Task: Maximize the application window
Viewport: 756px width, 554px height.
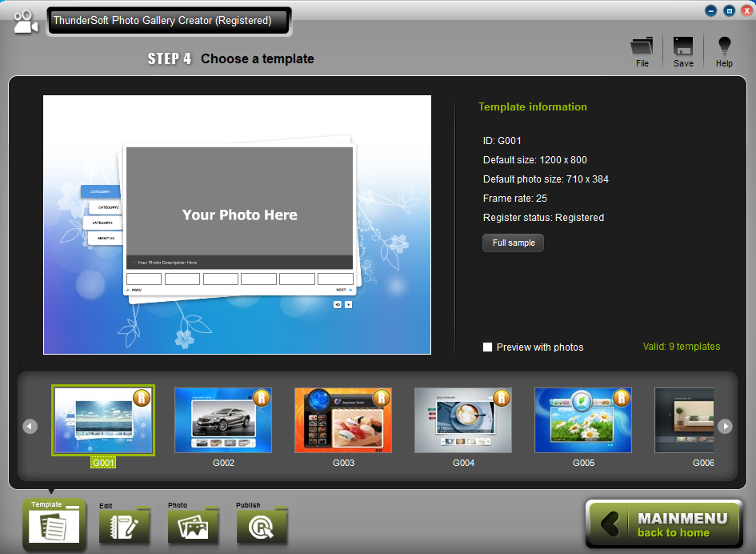Action: 729,10
